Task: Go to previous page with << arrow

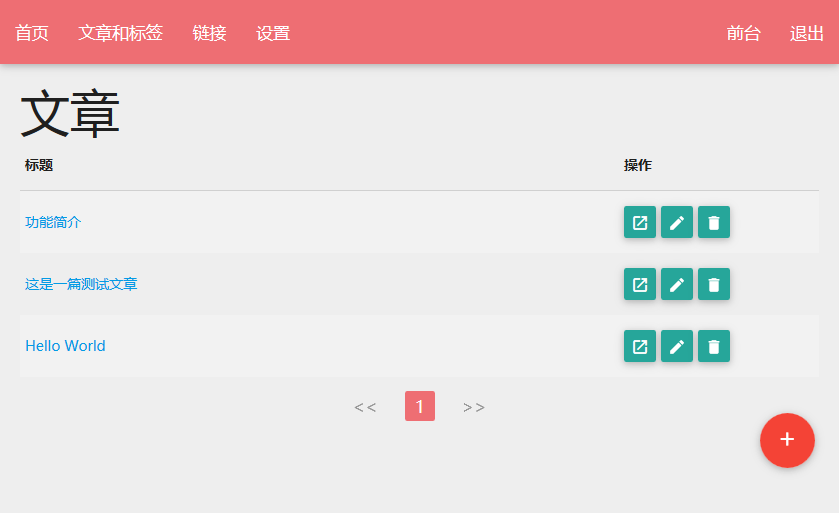Action: click(365, 407)
